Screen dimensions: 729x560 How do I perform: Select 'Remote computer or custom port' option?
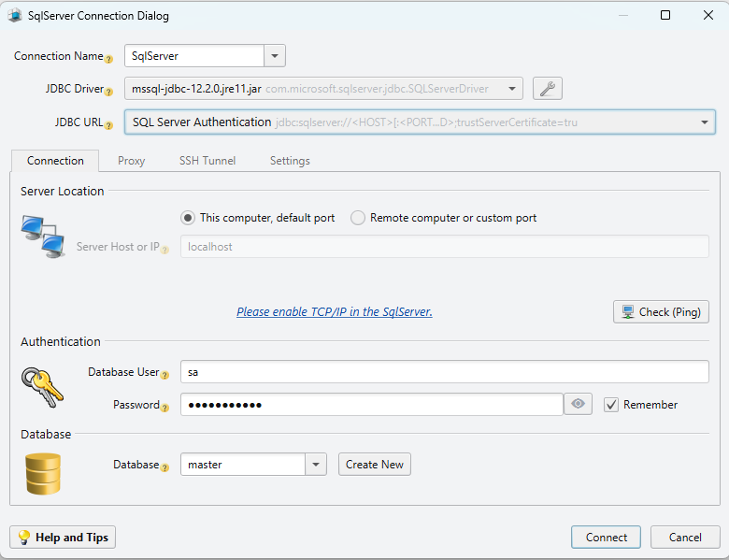(x=358, y=218)
